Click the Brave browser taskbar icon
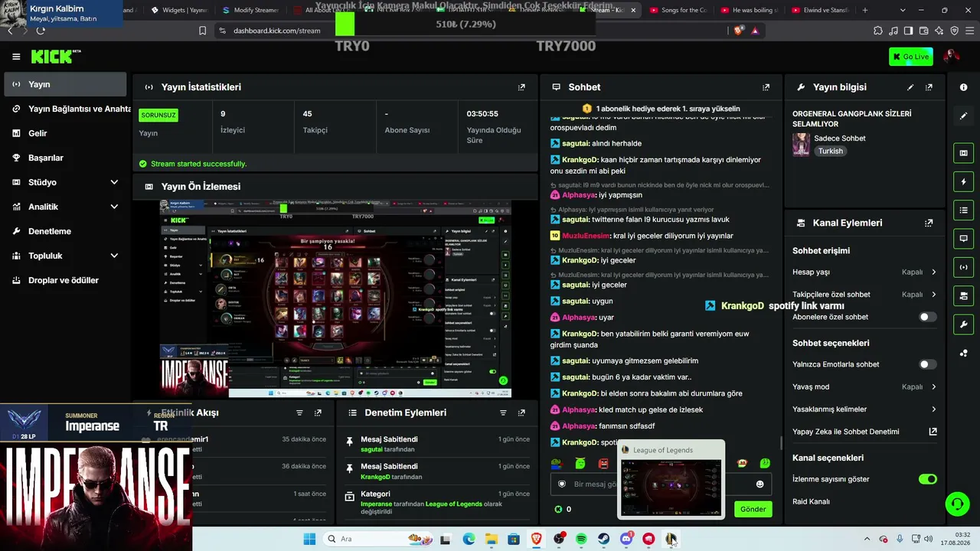 click(536, 539)
